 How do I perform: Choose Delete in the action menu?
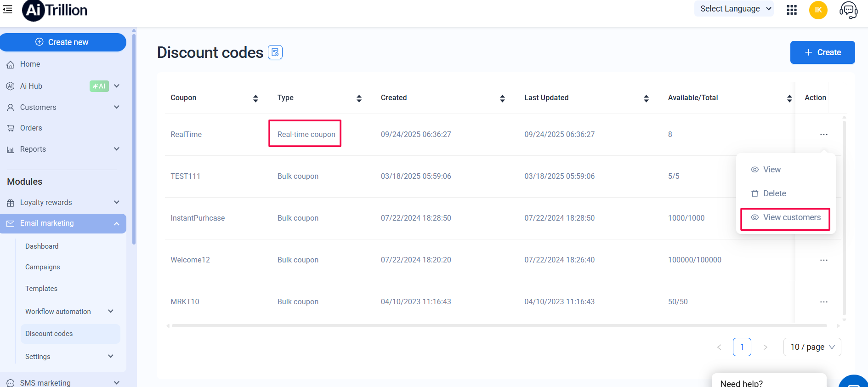tap(774, 193)
